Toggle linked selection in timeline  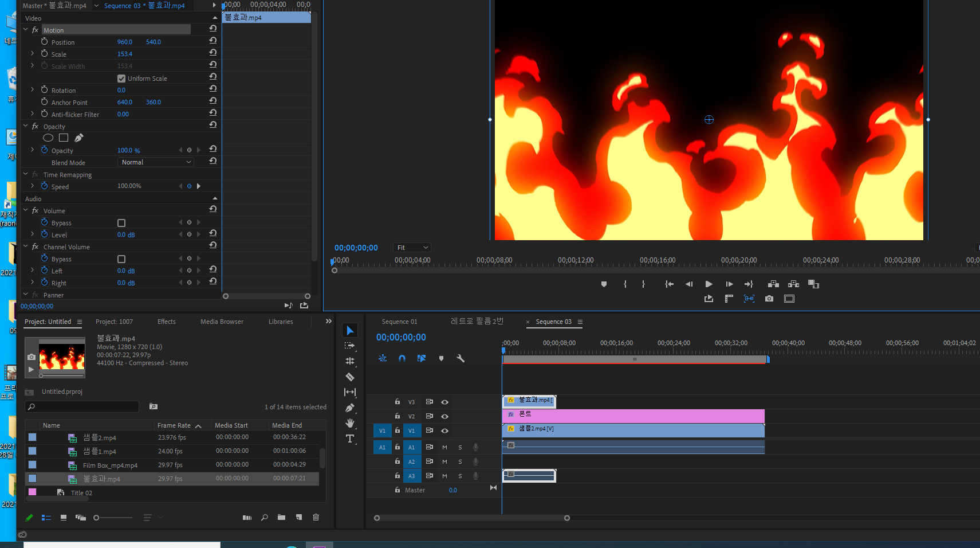pyautogui.click(x=422, y=358)
